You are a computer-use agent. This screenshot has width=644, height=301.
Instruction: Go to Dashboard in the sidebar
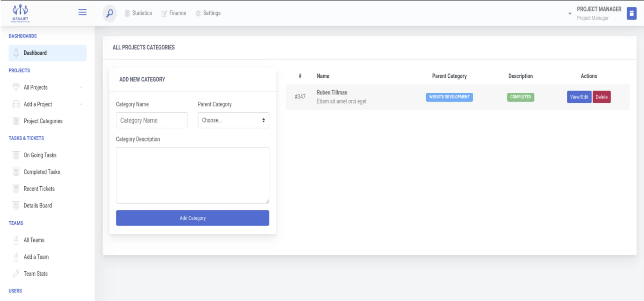point(47,53)
